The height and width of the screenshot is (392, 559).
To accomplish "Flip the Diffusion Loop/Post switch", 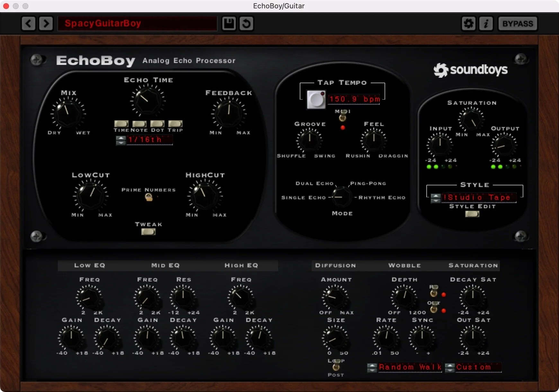I will pyautogui.click(x=336, y=365).
